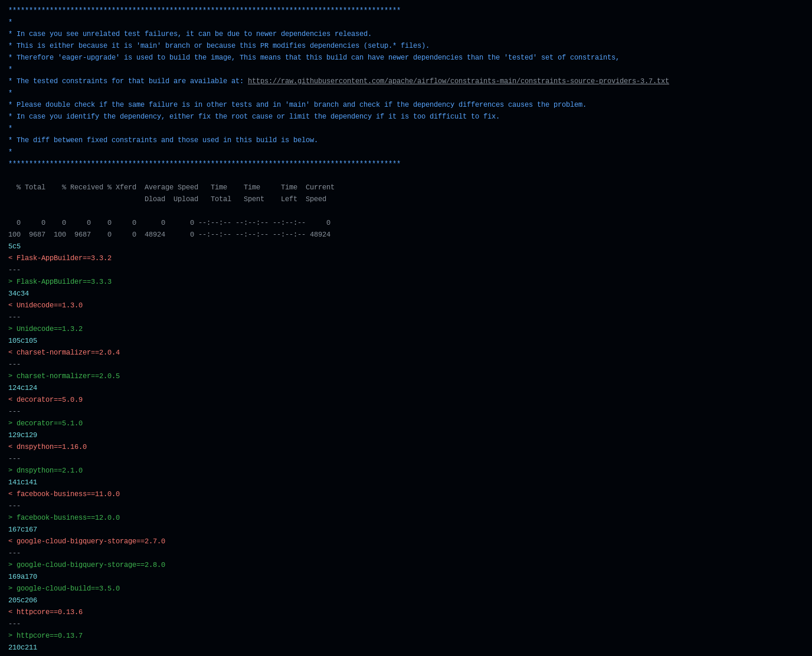Click the line starting 'Please double check'

click(297, 105)
